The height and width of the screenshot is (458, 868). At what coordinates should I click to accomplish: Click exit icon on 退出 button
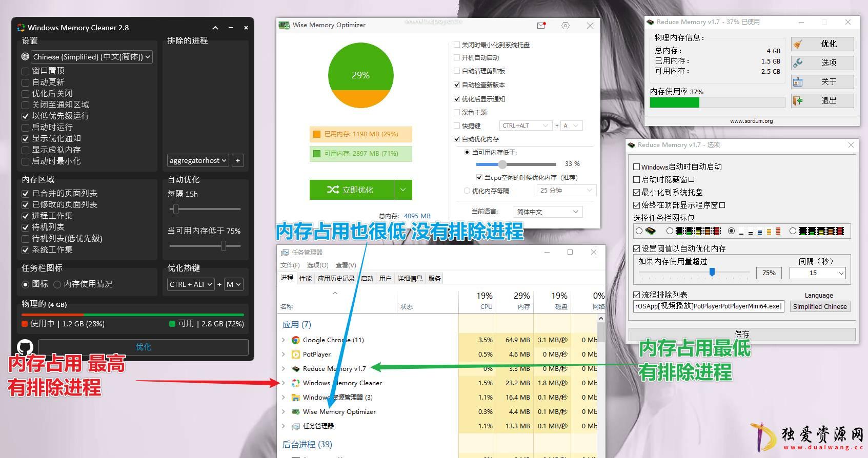coord(798,101)
